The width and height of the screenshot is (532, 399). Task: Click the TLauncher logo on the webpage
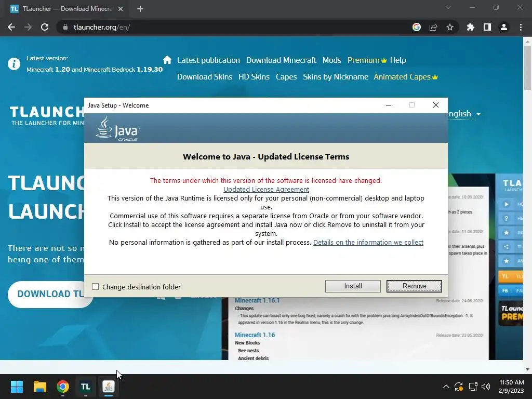coord(47,116)
